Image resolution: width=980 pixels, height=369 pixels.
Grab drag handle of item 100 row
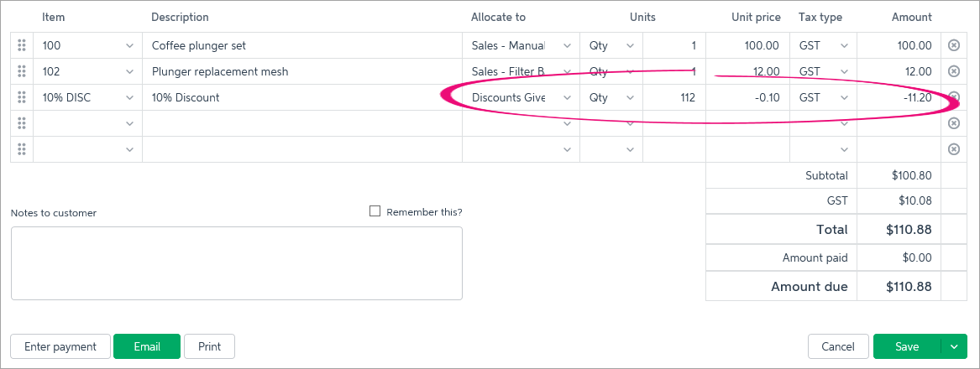click(22, 45)
